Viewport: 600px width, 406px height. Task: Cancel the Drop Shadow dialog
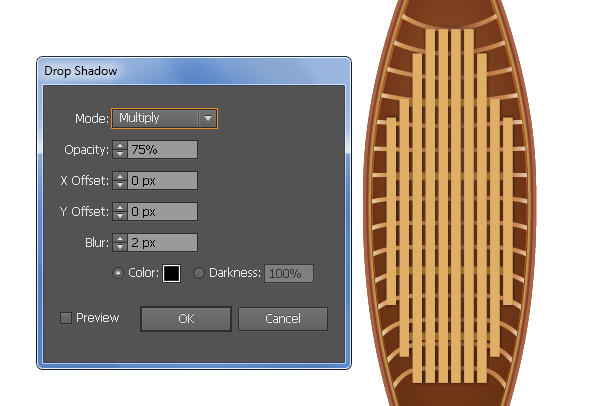(283, 319)
